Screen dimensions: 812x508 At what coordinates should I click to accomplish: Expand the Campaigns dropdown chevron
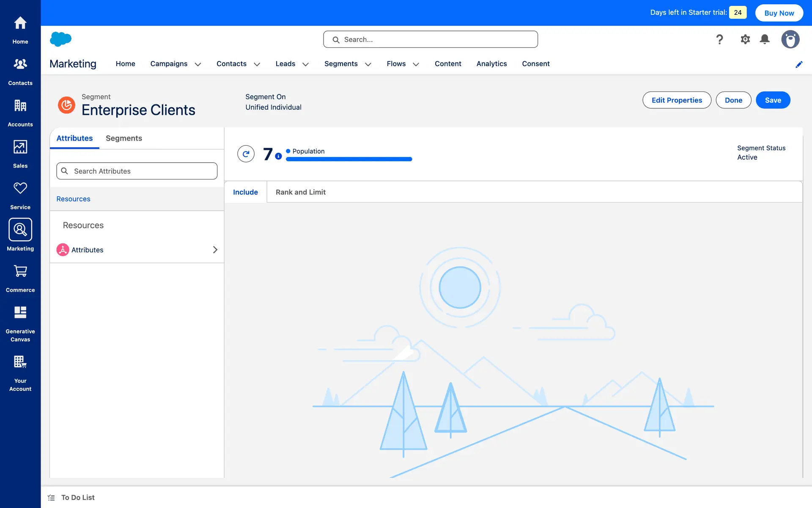point(198,64)
